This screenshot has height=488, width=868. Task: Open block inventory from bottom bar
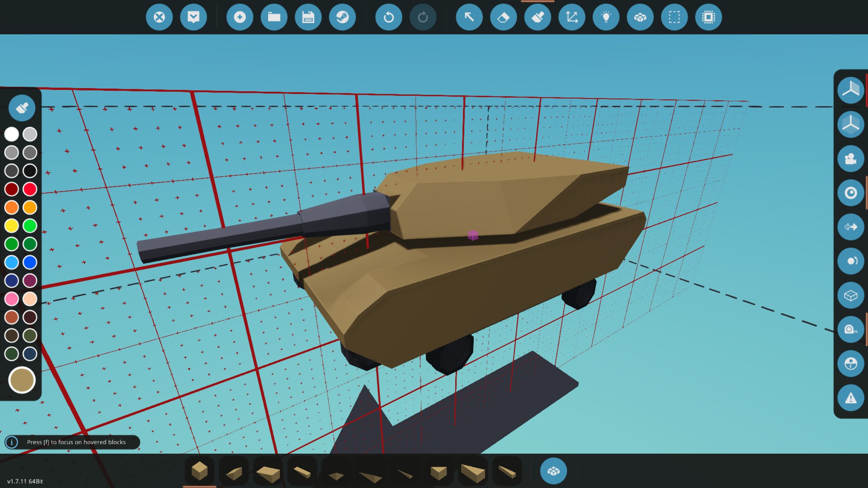tap(553, 471)
